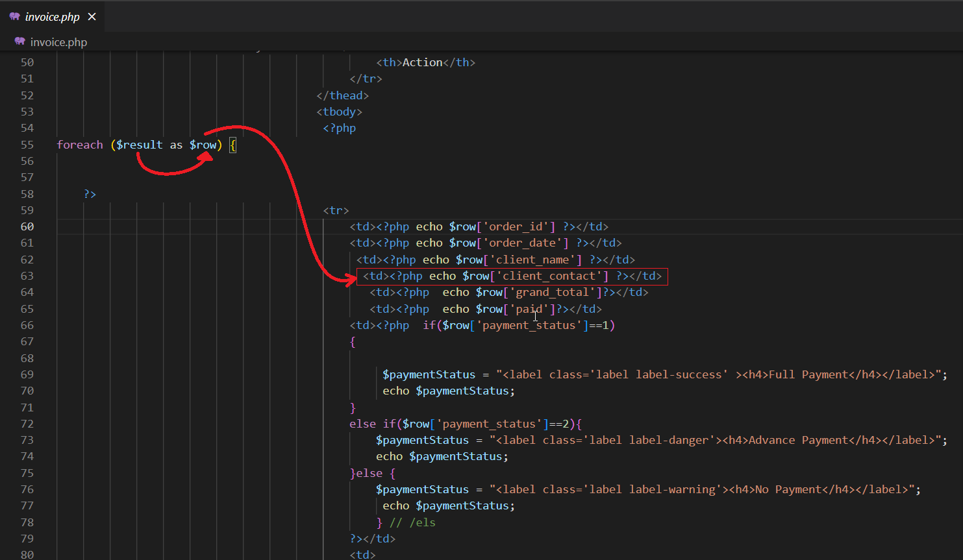Click the label-success class name on line 69
Image resolution: width=963 pixels, height=560 pixels.
tap(679, 374)
